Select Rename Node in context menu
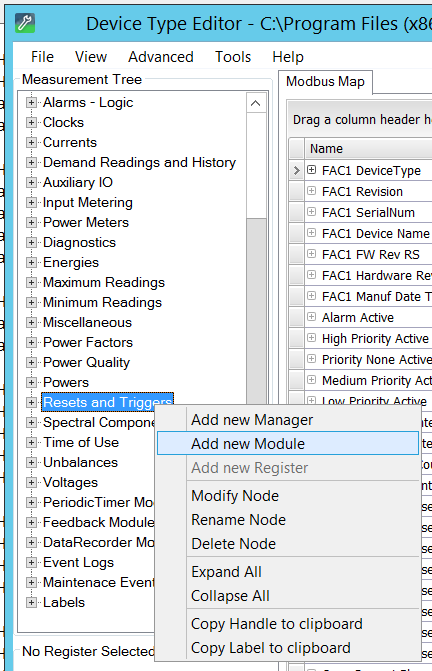Viewport: 432px width, 671px height. (x=288, y=520)
